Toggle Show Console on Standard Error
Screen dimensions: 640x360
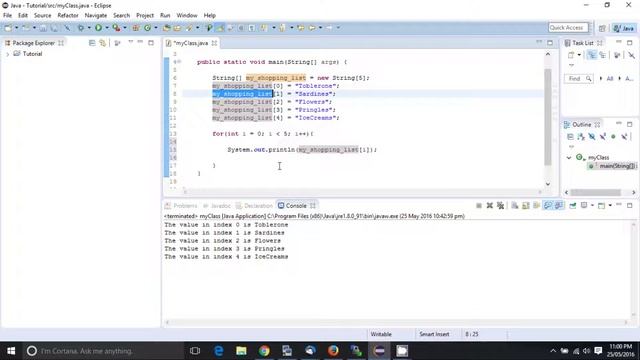click(559, 206)
